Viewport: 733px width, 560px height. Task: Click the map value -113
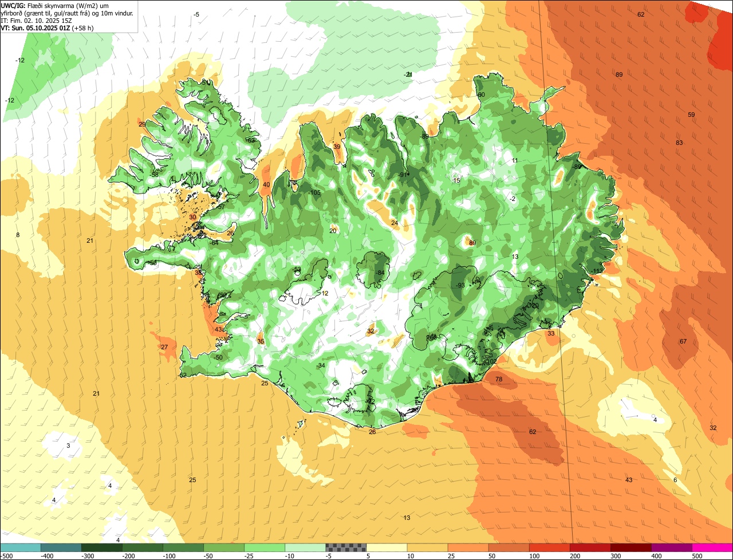597,271
